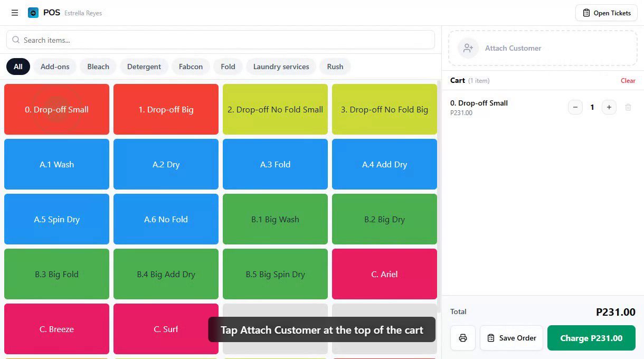Click the POS app logo icon
644x359 pixels.
click(33, 13)
